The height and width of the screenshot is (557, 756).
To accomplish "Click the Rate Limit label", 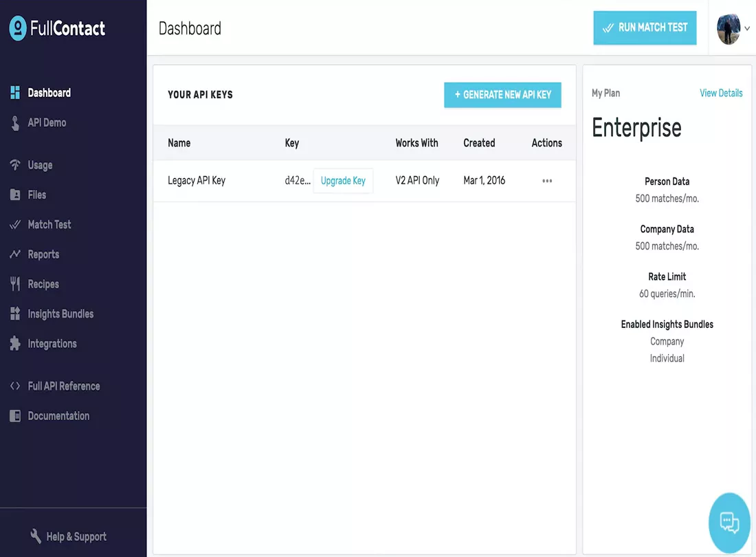I will coord(667,277).
